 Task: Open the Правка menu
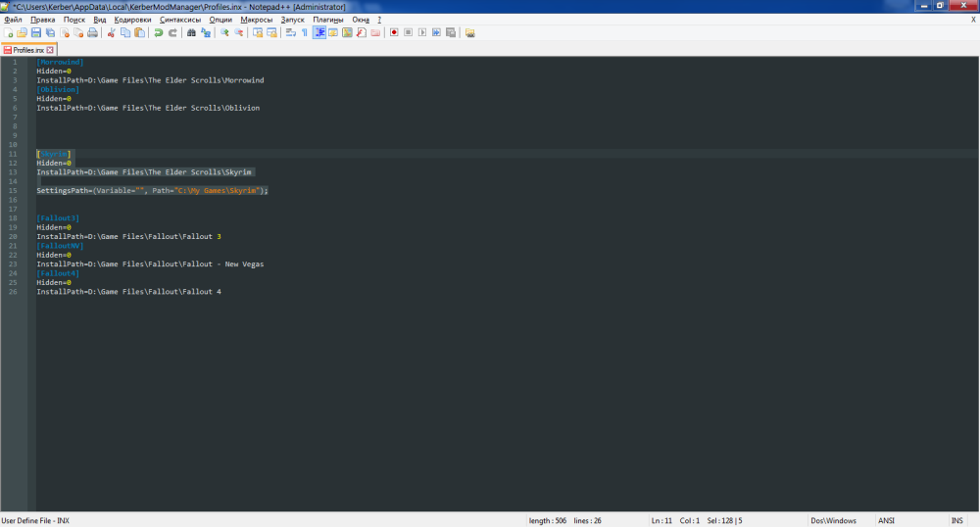point(42,20)
